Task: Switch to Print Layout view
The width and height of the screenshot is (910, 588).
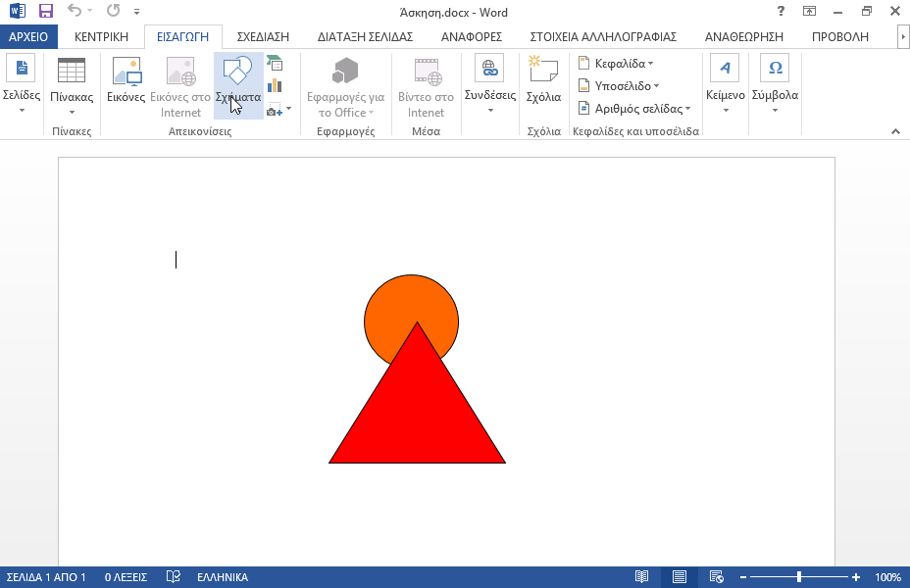Action: [679, 576]
